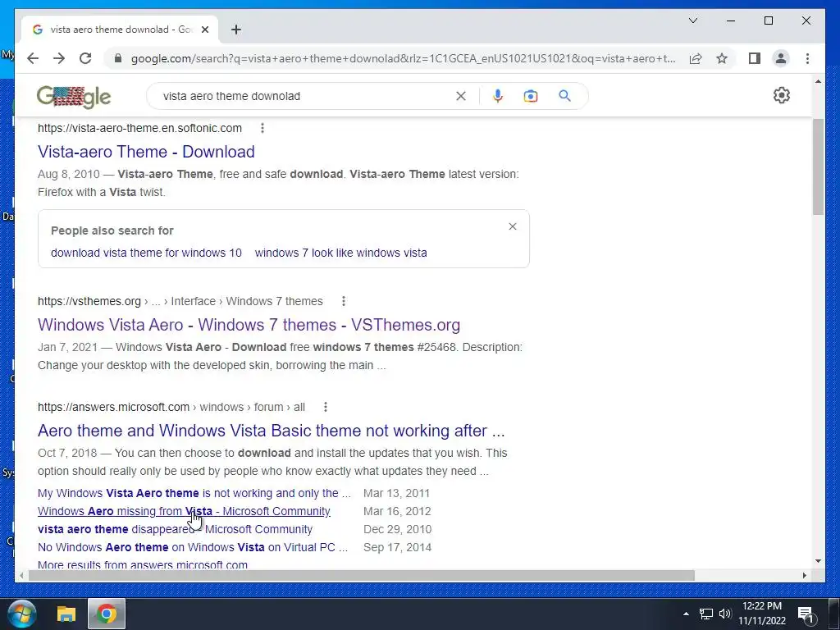Click the date Mar 13, 2011

tap(396, 493)
